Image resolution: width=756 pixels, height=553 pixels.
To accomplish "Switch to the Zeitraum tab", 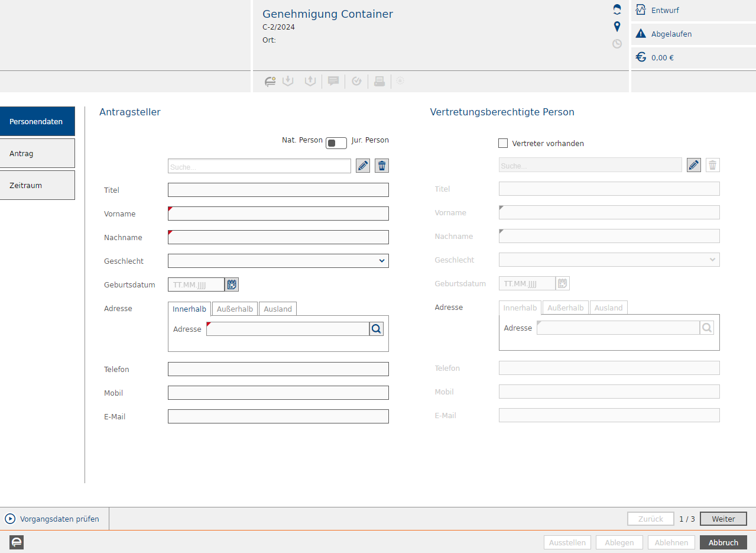I will [37, 185].
